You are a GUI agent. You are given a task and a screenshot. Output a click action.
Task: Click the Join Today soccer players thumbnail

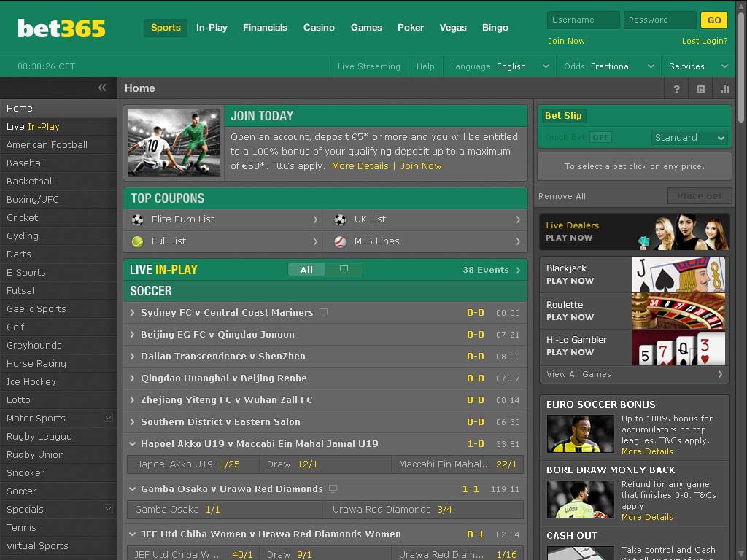click(174, 143)
